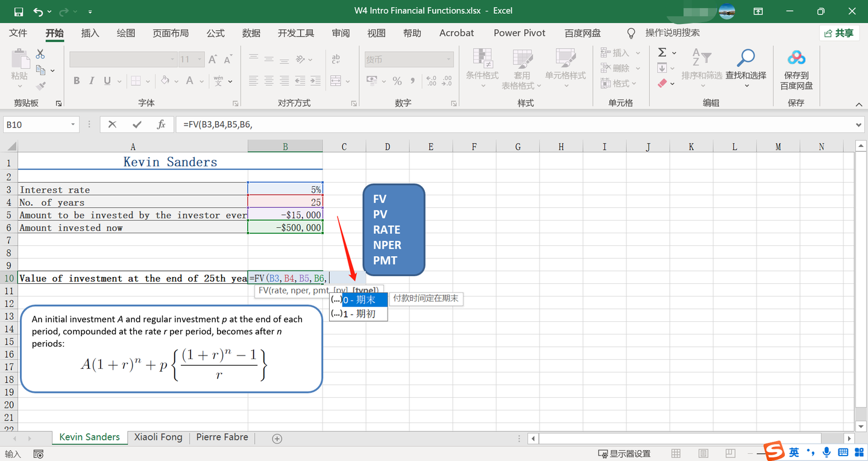The height and width of the screenshot is (461, 868).
Task: Select the AutoSum icon
Action: click(x=661, y=52)
